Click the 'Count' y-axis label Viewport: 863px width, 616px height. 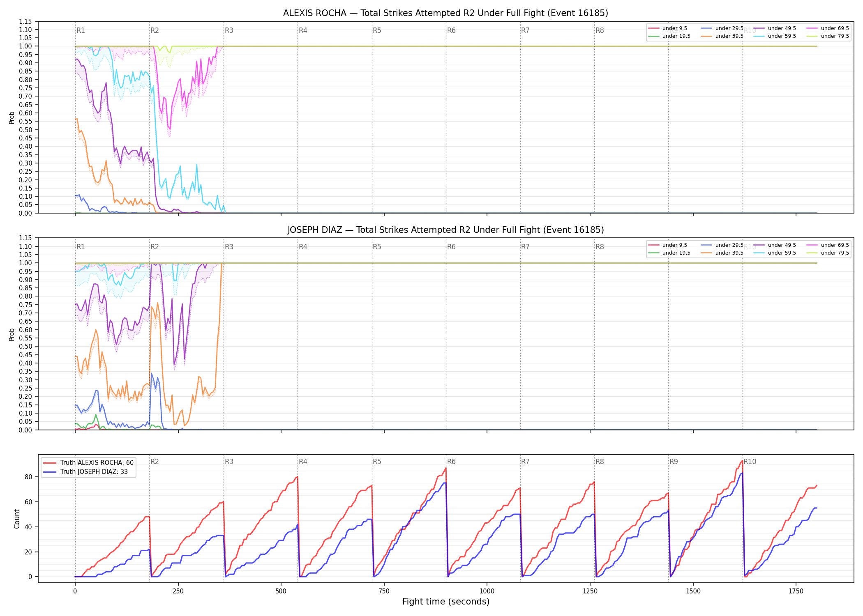click(17, 519)
